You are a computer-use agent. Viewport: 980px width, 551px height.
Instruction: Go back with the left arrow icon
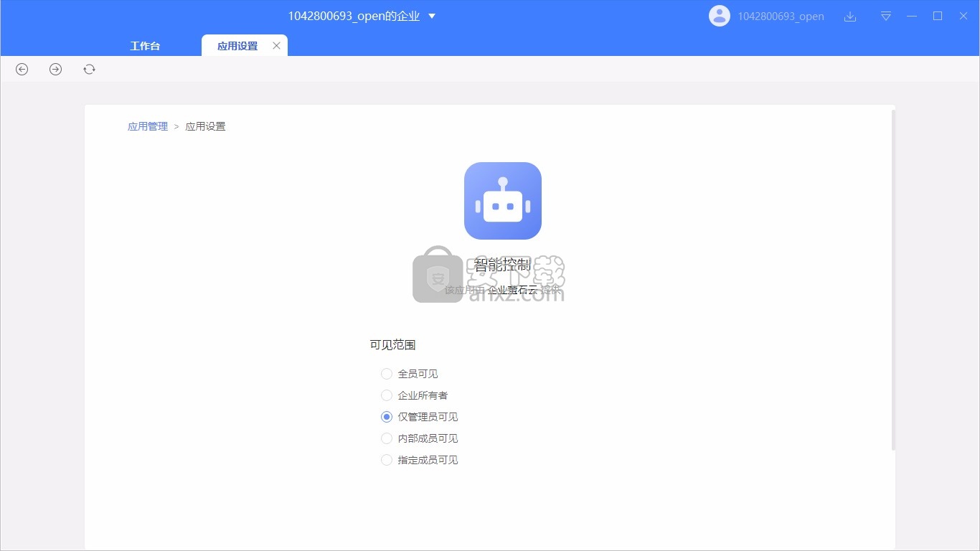click(22, 69)
